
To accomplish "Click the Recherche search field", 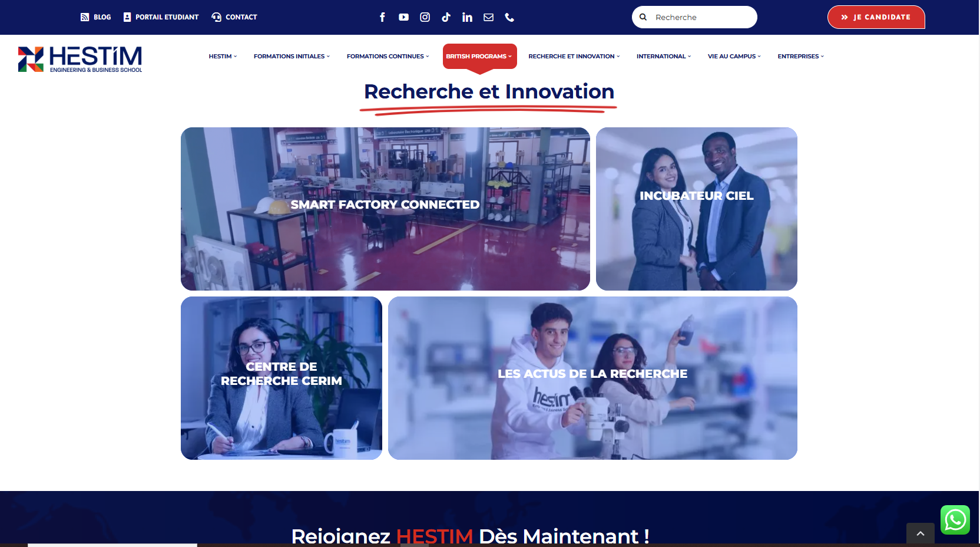I will pyautogui.click(x=694, y=17).
